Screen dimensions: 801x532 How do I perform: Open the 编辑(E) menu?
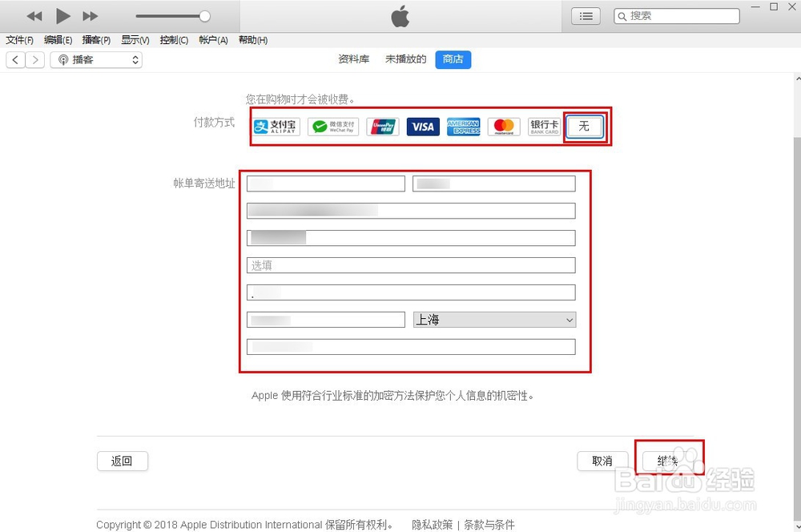click(58, 40)
